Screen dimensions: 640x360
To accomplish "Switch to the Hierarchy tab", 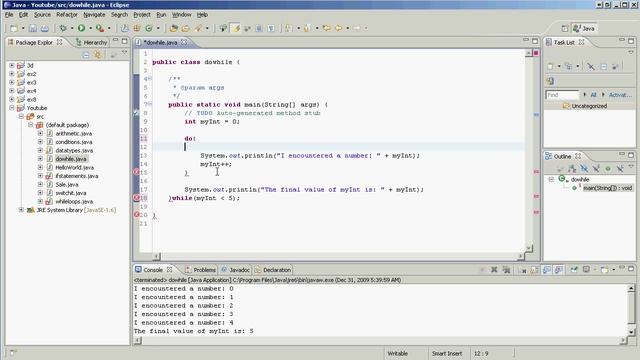I will [91, 42].
